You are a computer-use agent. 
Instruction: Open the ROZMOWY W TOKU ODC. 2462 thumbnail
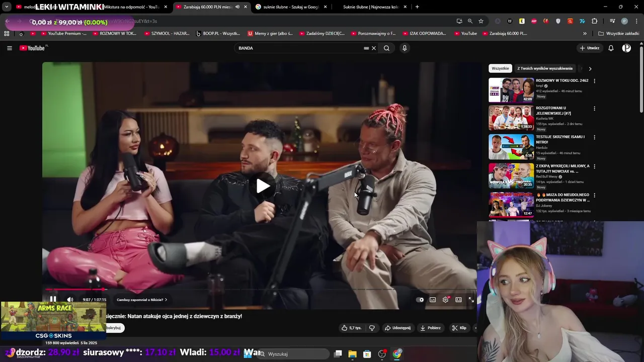point(511,90)
